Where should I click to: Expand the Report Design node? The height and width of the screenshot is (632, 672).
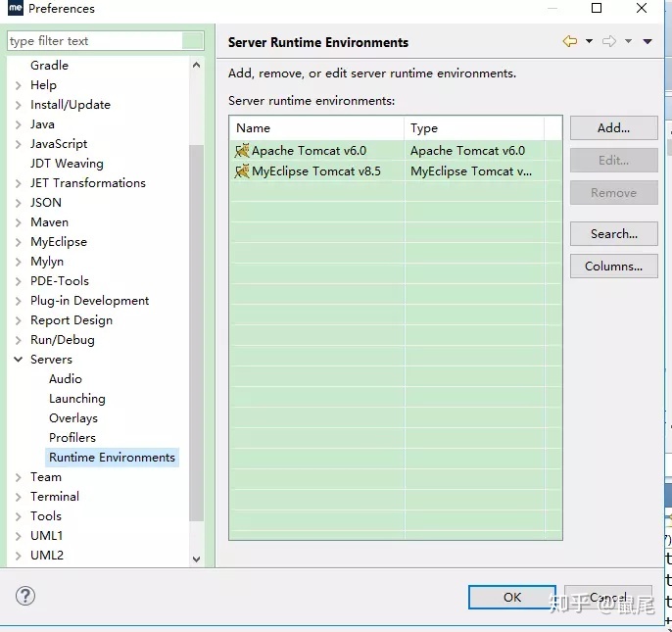pyautogui.click(x=18, y=320)
